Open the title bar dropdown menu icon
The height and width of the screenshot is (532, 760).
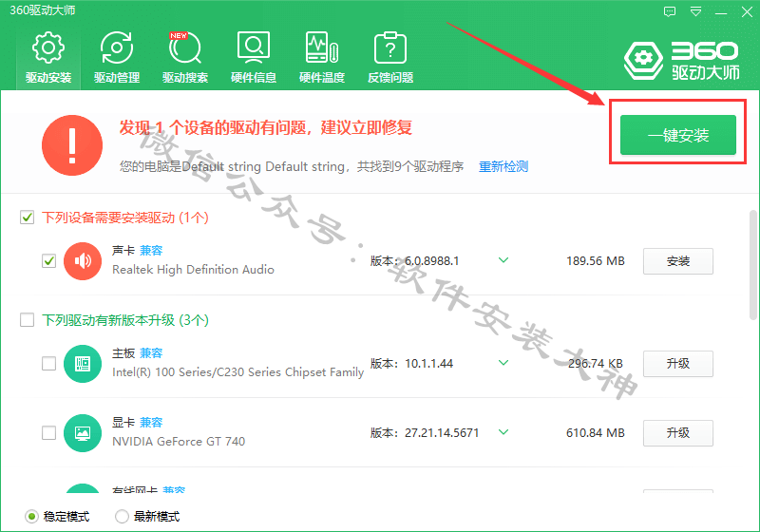pos(695,11)
